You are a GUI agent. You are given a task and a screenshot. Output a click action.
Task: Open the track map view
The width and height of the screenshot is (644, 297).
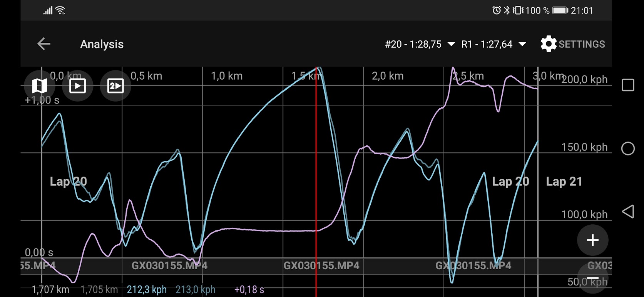tap(39, 86)
